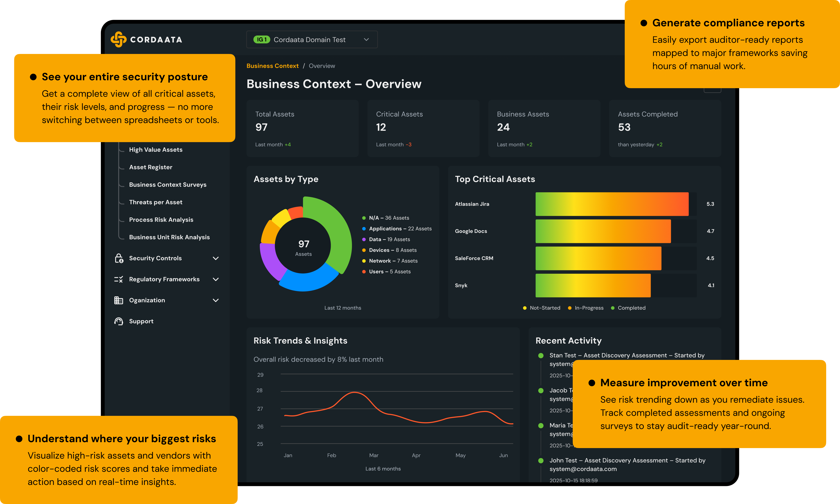Click the Business Context breadcrumb link
This screenshot has width=840, height=504.
pos(273,66)
